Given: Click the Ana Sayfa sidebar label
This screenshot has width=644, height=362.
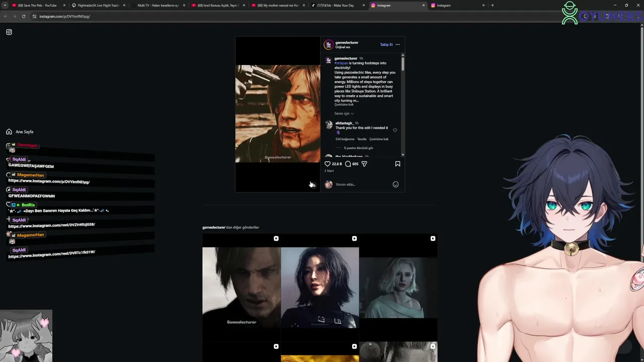Looking at the screenshot, I should tap(24, 132).
